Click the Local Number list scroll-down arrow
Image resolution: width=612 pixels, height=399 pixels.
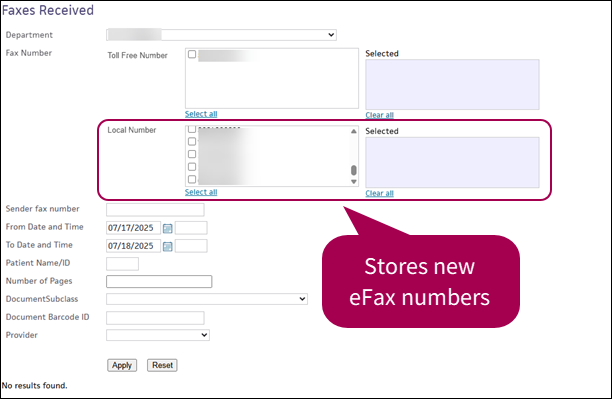point(354,182)
